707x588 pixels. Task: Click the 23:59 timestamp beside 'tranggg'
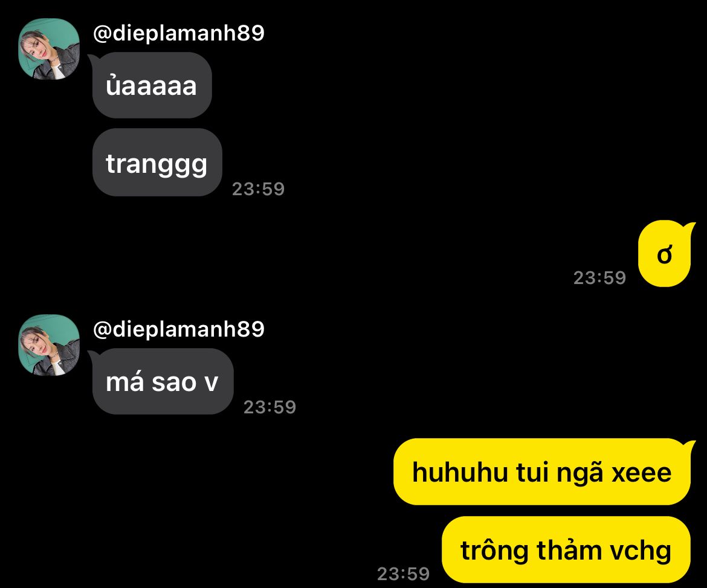click(259, 189)
